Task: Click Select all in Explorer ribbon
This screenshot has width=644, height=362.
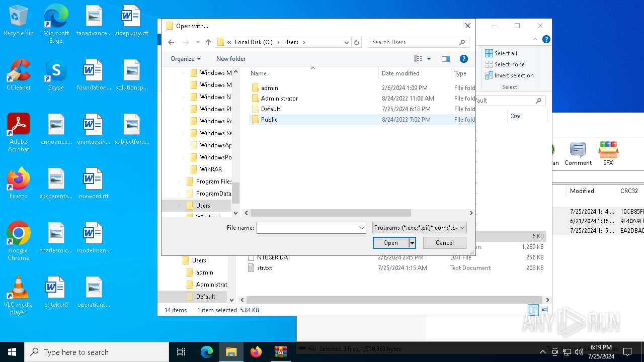Action: click(501, 53)
